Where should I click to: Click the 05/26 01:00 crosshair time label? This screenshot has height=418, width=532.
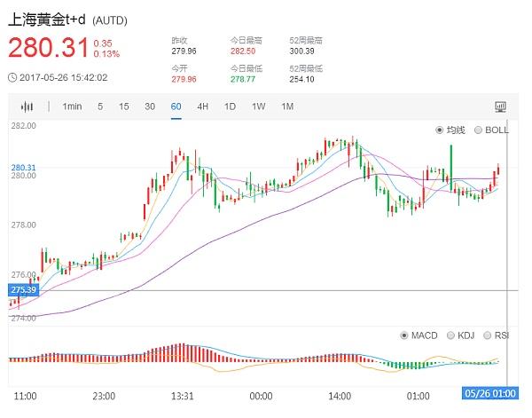click(x=490, y=393)
